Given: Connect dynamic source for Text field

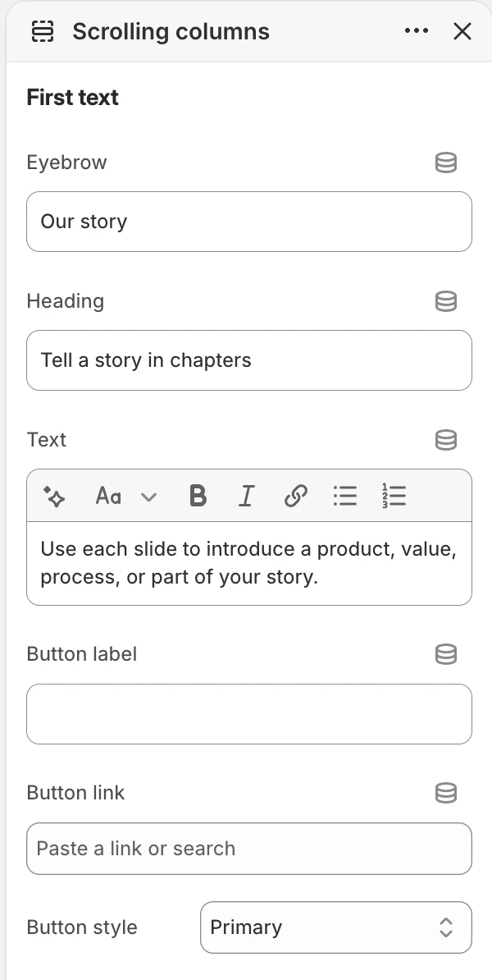Looking at the screenshot, I should [x=446, y=440].
